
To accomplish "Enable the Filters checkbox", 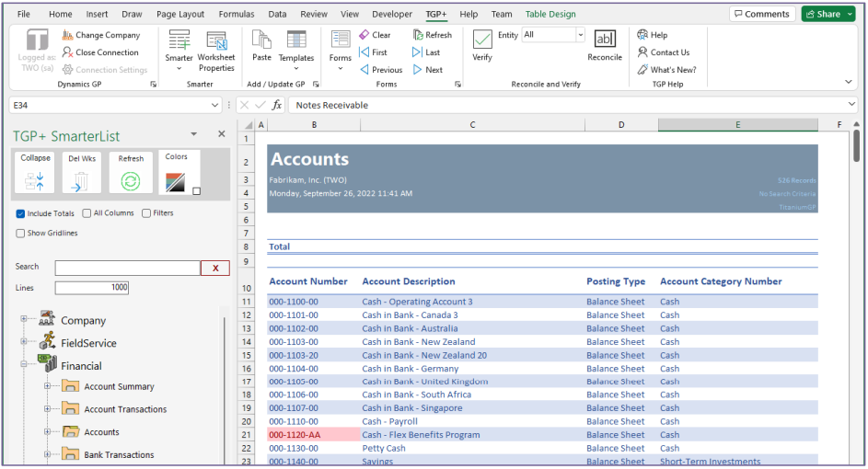I will (146, 213).
